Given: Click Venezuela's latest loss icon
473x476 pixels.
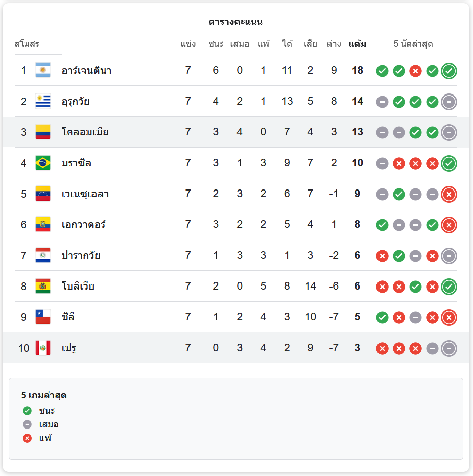Looking at the screenshot, I should click(449, 194).
